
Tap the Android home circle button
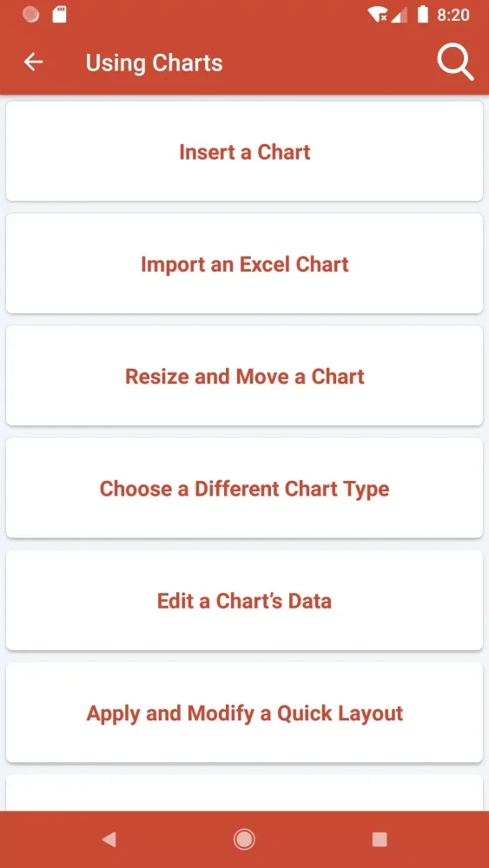[x=244, y=839]
